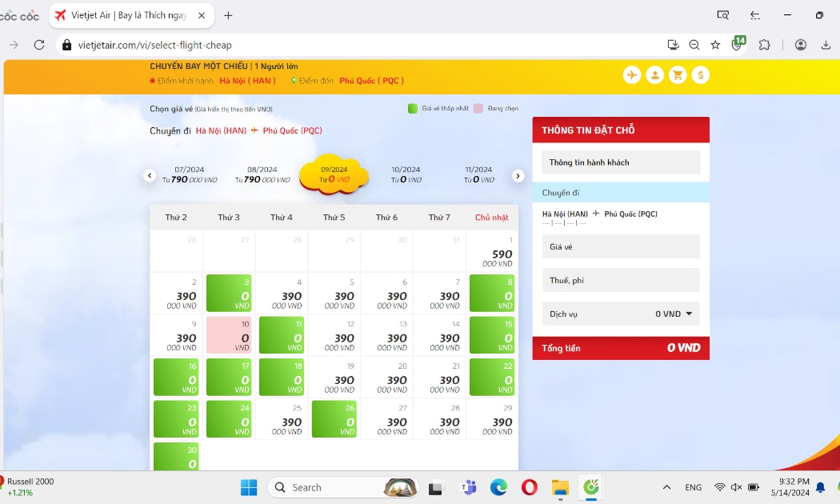Show next months with the right arrow
The width and height of the screenshot is (840, 504).
518,176
